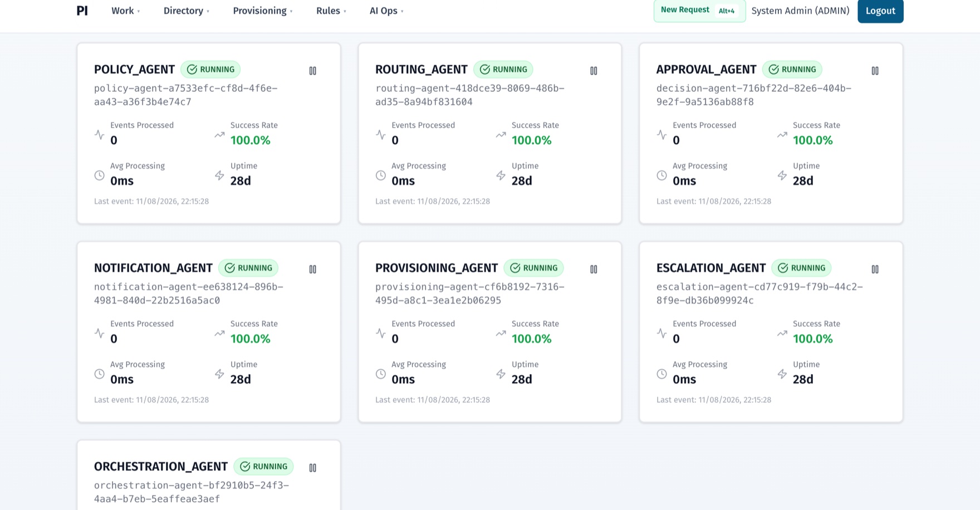Viewport: 980px width, 510px height.
Task: Click System Admin (ADMIN) user label
Action: point(800,11)
